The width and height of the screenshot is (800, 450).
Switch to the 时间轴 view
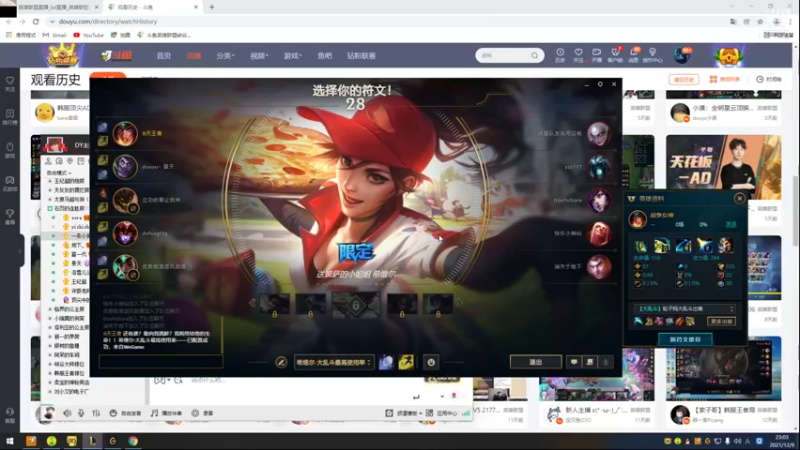pos(769,80)
